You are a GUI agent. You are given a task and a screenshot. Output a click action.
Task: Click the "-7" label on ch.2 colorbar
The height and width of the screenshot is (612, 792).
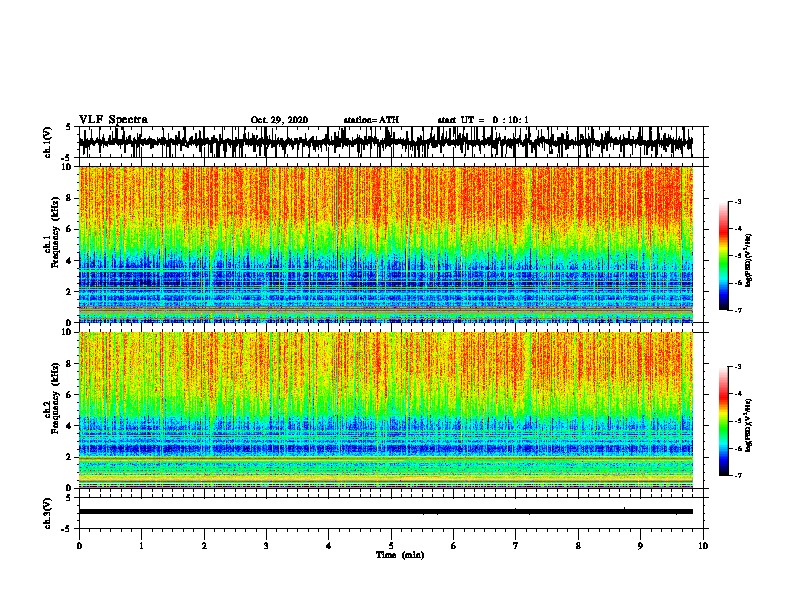pyautogui.click(x=737, y=475)
